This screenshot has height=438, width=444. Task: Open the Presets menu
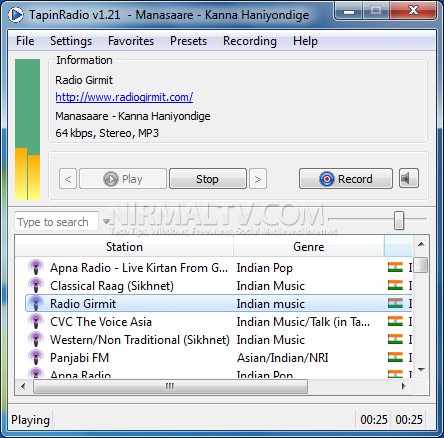point(188,41)
